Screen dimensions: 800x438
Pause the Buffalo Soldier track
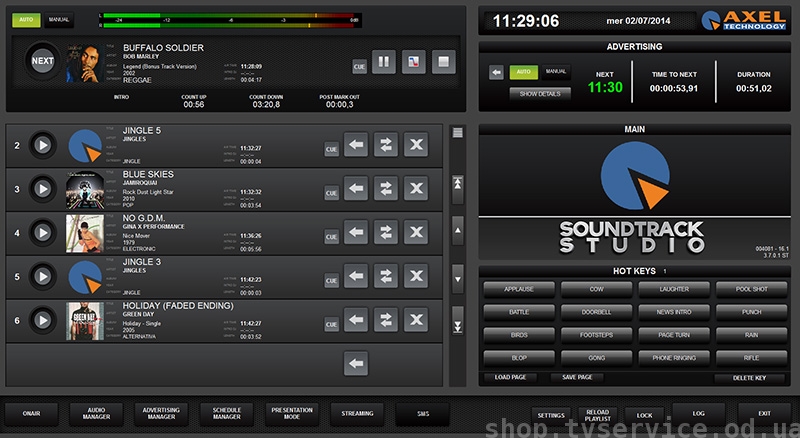(384, 62)
